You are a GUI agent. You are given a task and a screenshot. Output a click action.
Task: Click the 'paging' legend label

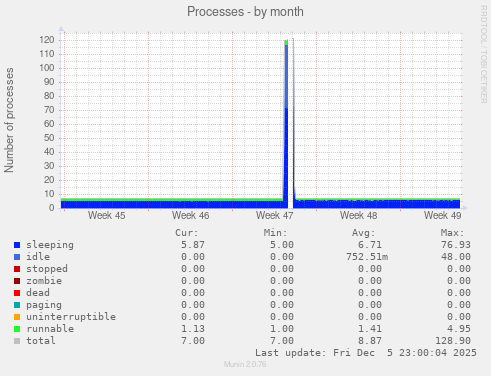click(44, 305)
